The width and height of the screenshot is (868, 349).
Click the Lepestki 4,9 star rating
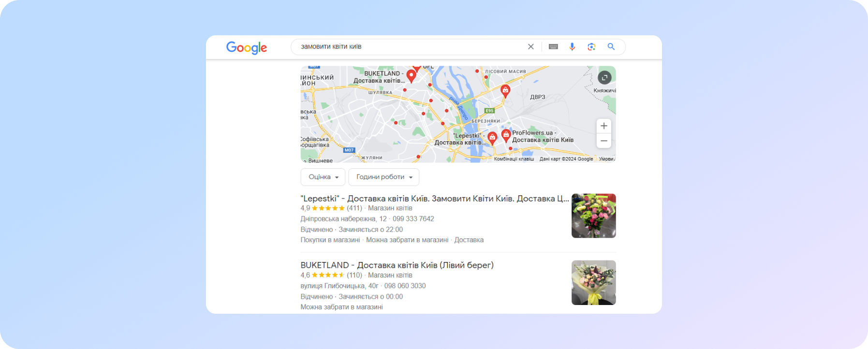(323, 208)
